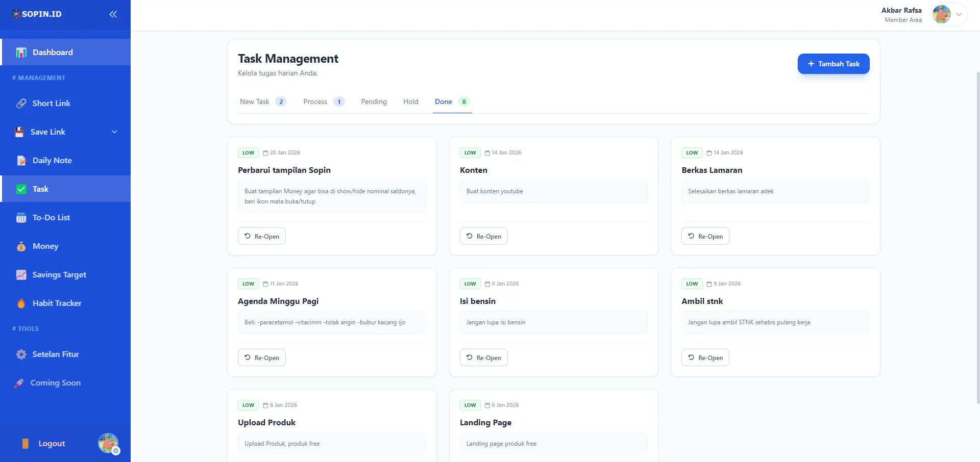Click the Logout door icon
This screenshot has height=462, width=980.
click(25, 444)
